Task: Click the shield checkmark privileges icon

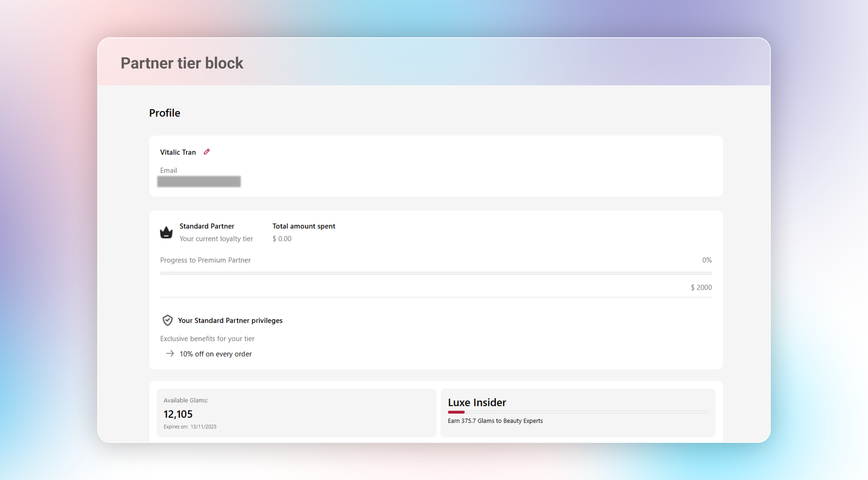Action: (x=167, y=320)
